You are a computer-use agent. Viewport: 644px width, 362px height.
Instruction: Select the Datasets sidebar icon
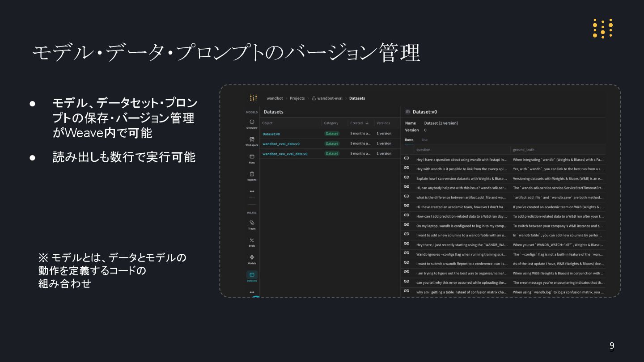[x=252, y=275]
